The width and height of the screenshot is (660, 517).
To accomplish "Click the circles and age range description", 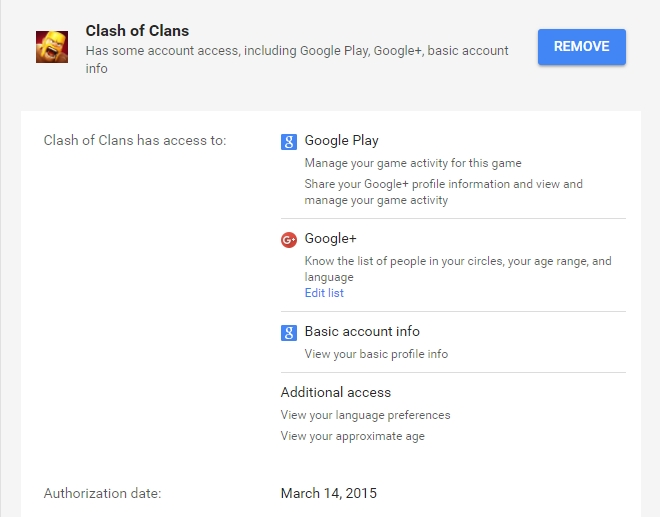I will click(457, 269).
